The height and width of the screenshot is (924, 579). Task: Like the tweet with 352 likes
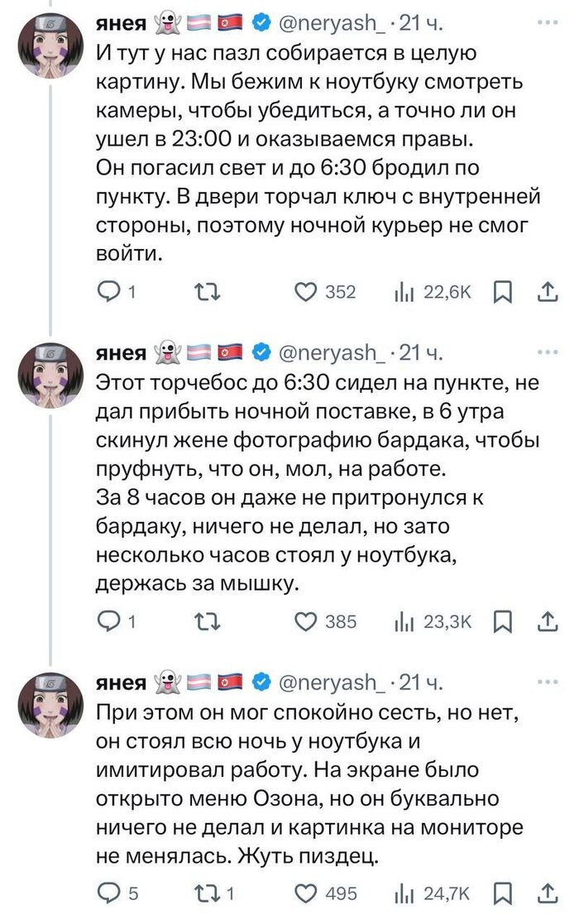(308, 291)
